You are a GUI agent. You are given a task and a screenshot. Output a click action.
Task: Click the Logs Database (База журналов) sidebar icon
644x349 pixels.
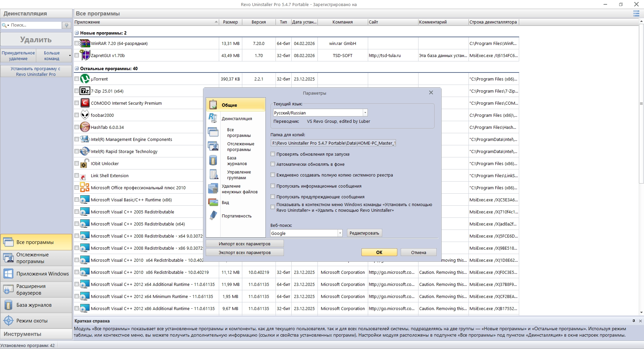coord(8,305)
